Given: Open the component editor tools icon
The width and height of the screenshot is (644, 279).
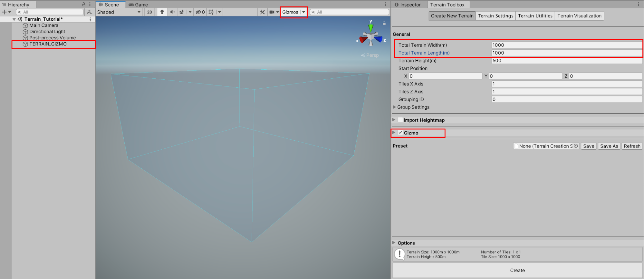Looking at the screenshot, I should point(262,12).
